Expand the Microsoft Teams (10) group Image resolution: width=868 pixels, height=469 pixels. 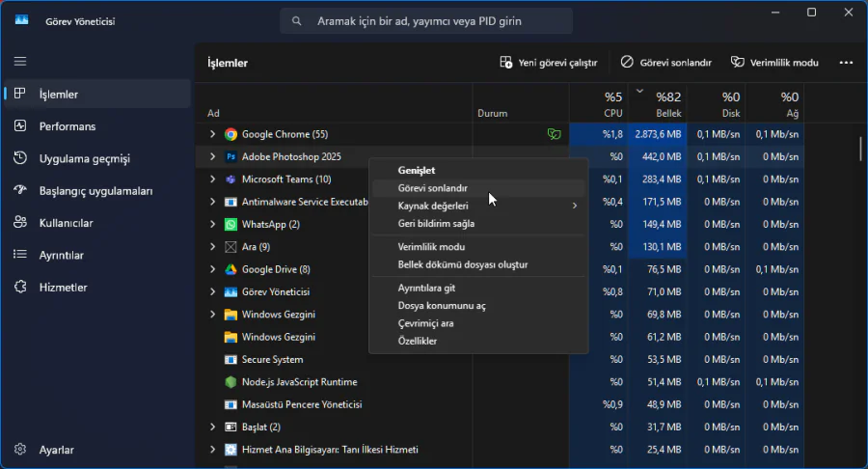(x=212, y=179)
